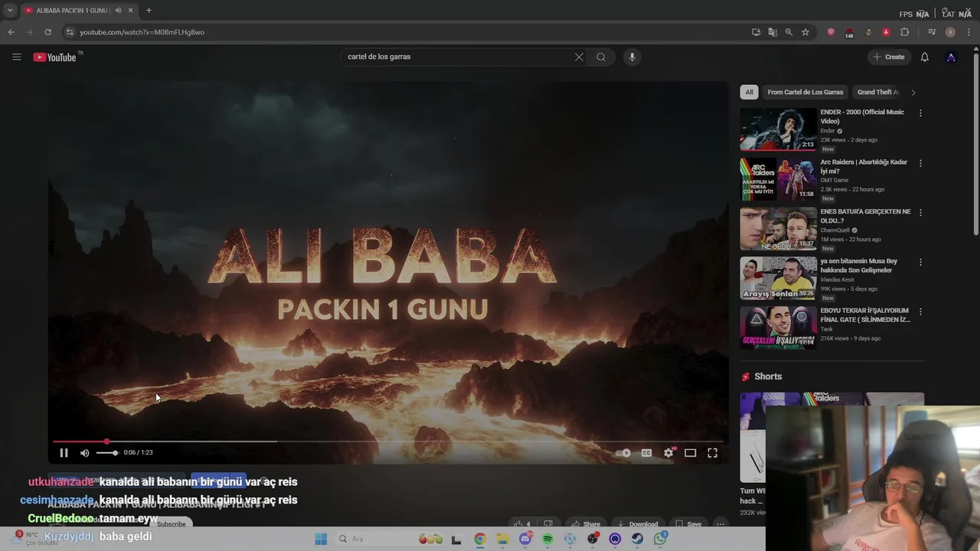Seek on the video progress bar
Image resolution: width=980 pixels, height=551 pixels.
point(387,442)
